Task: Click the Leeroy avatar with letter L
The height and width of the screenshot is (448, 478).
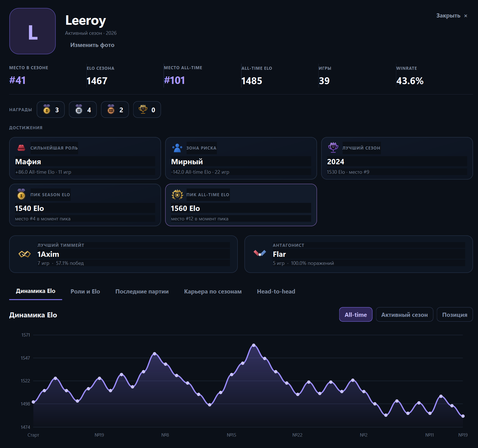Action: click(x=33, y=31)
